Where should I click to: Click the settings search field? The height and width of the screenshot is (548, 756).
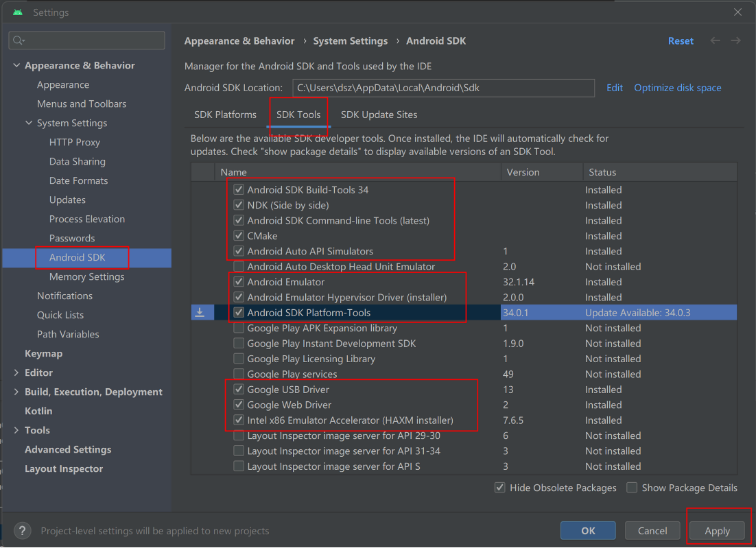(87, 40)
